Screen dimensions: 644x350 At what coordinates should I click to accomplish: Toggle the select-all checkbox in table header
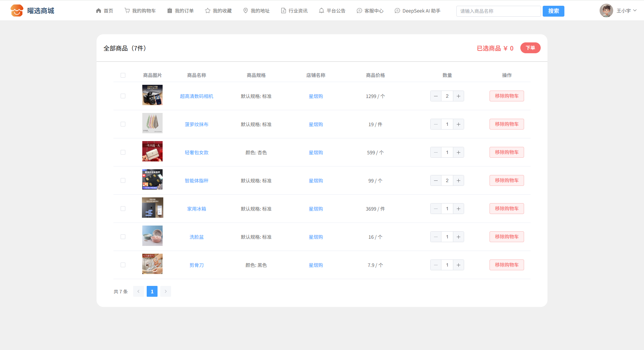(123, 75)
